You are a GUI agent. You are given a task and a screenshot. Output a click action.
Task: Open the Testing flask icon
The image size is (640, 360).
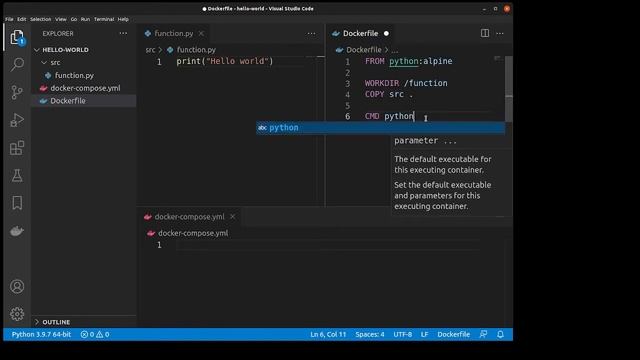17,176
